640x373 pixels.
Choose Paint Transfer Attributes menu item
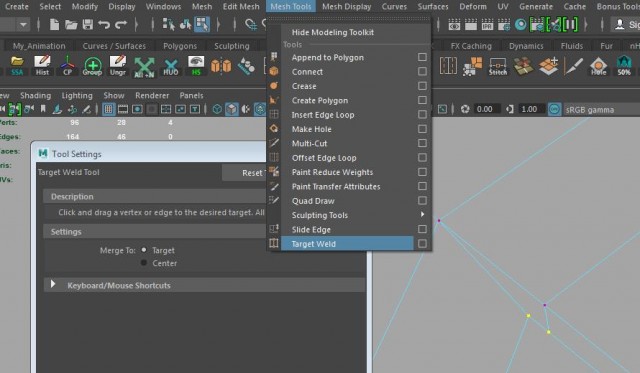pos(336,186)
